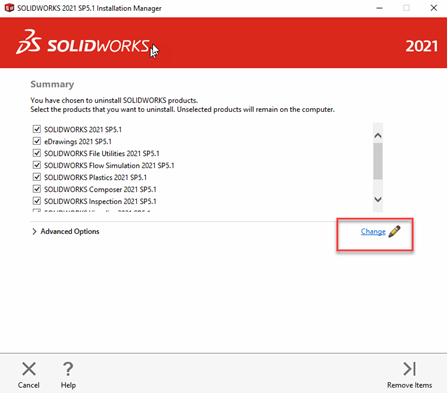
Task: Toggle SOLIDWORKS Flow Simulation 2021 checkbox
Action: click(x=37, y=165)
